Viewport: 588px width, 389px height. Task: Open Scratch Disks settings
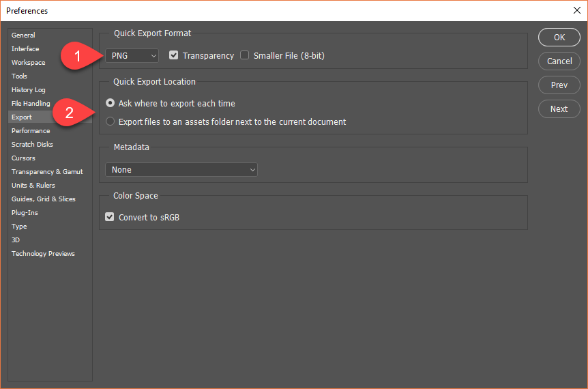(x=32, y=145)
